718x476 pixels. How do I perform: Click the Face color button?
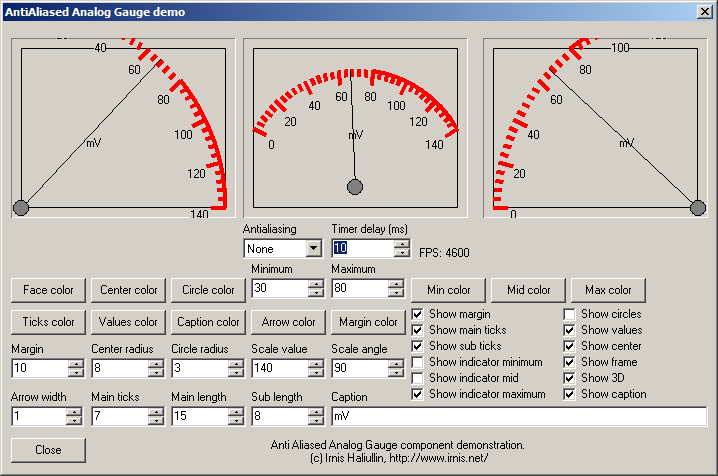(x=49, y=290)
